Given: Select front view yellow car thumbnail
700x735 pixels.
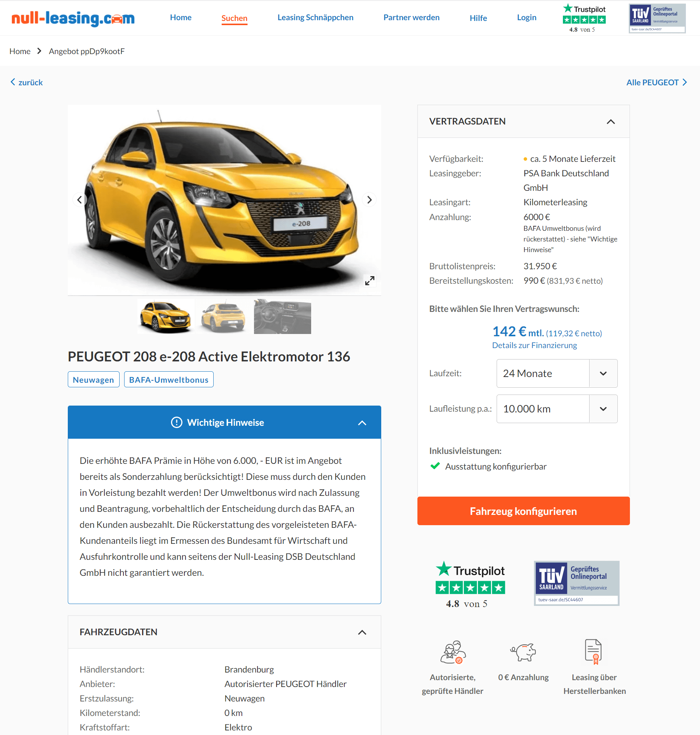Looking at the screenshot, I should [166, 316].
